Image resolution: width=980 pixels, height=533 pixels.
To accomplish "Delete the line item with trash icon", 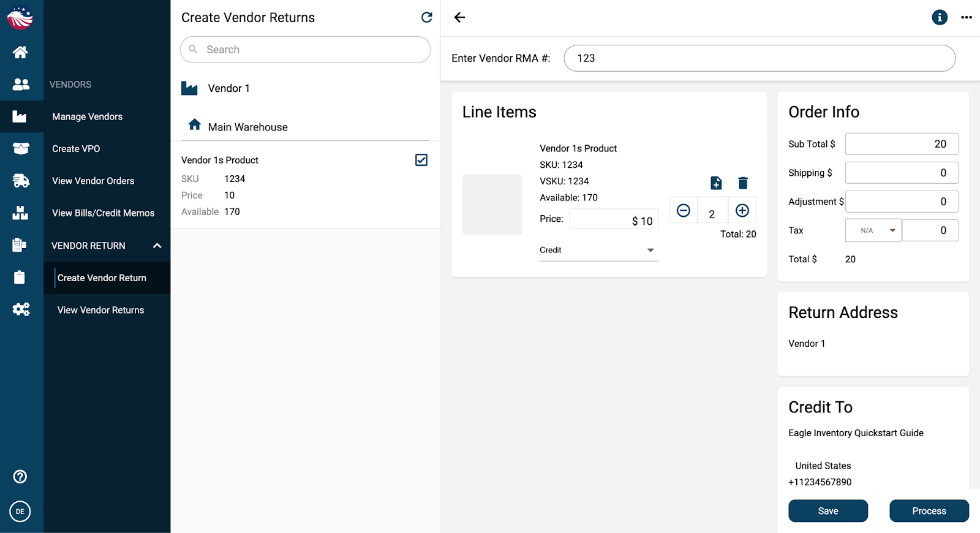I will (x=743, y=183).
